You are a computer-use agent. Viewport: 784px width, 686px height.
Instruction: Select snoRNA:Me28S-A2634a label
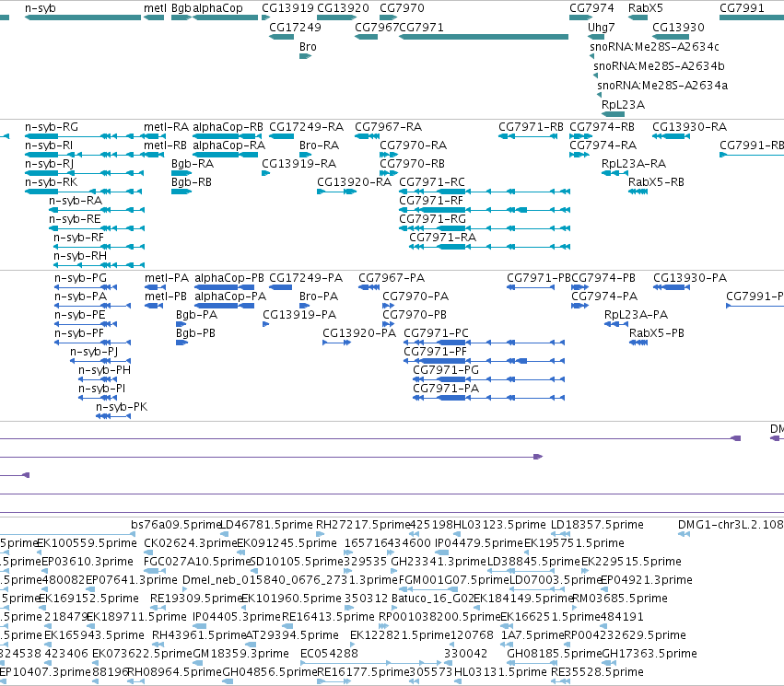pos(662,86)
